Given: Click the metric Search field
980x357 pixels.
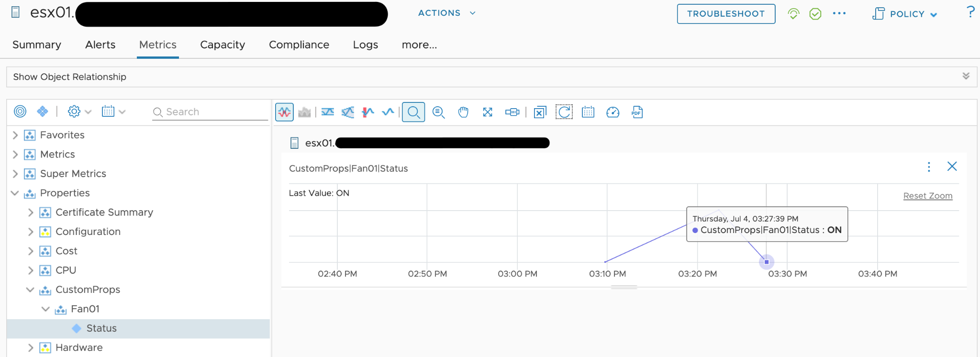Looking at the screenshot, I should (x=210, y=112).
